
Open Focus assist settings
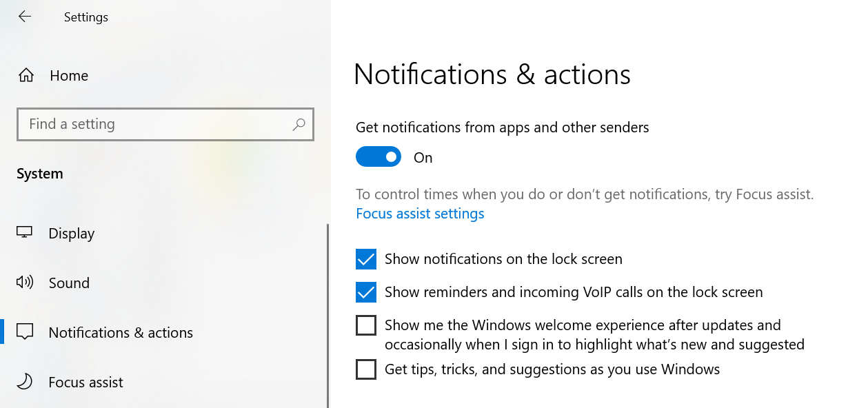[x=420, y=213]
